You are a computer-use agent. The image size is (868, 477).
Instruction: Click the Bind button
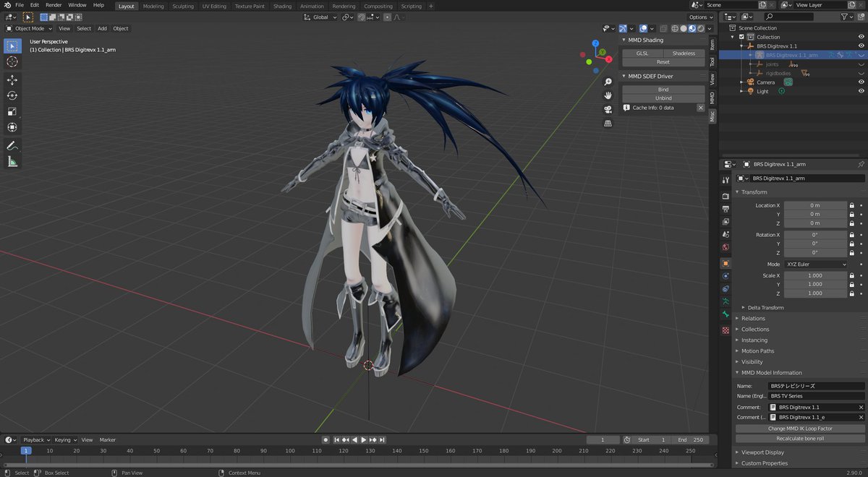(x=663, y=90)
